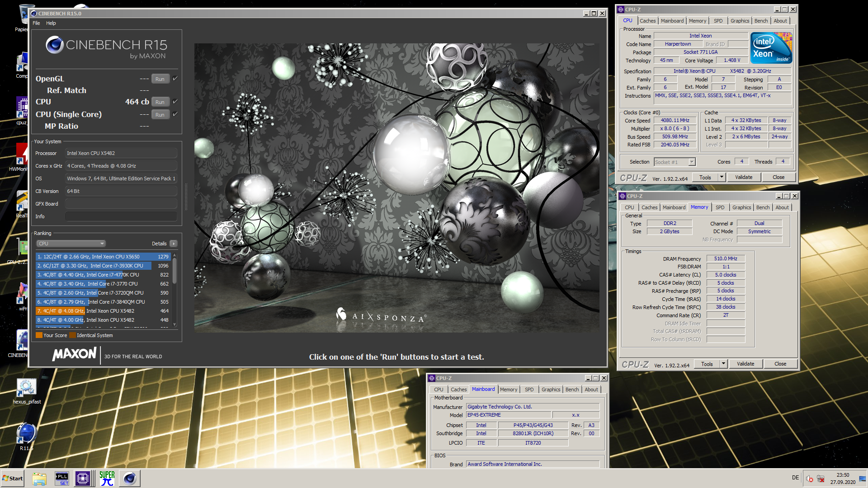868x488 pixels.
Task: Open the Ranking CPU dropdown
Action: click(x=71, y=244)
